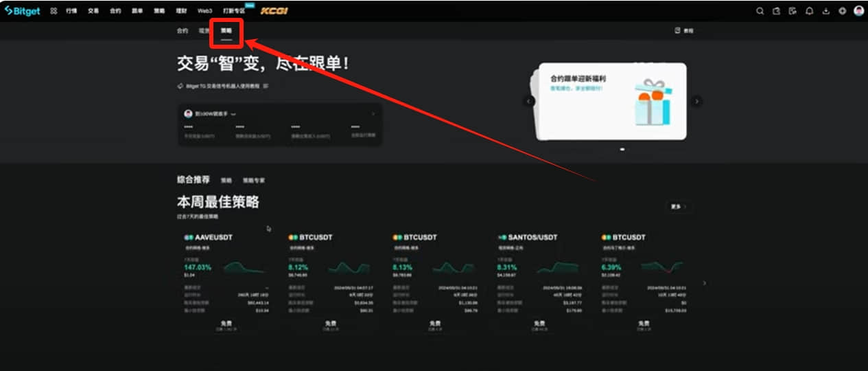The image size is (868, 371).
Task: Click the AAVEUSDT strategy title
Action: 213,238
